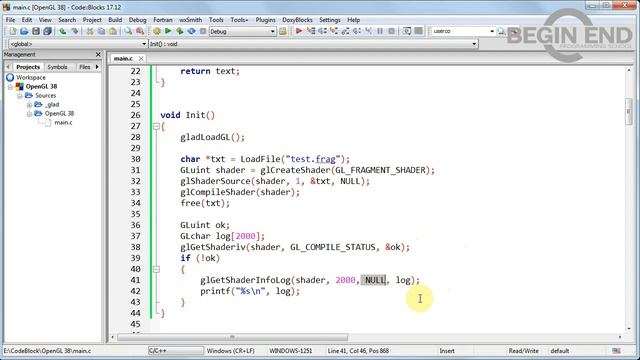640x360 pixels.
Task: Click the Replace toolbar icon
Action: pos(140,31)
